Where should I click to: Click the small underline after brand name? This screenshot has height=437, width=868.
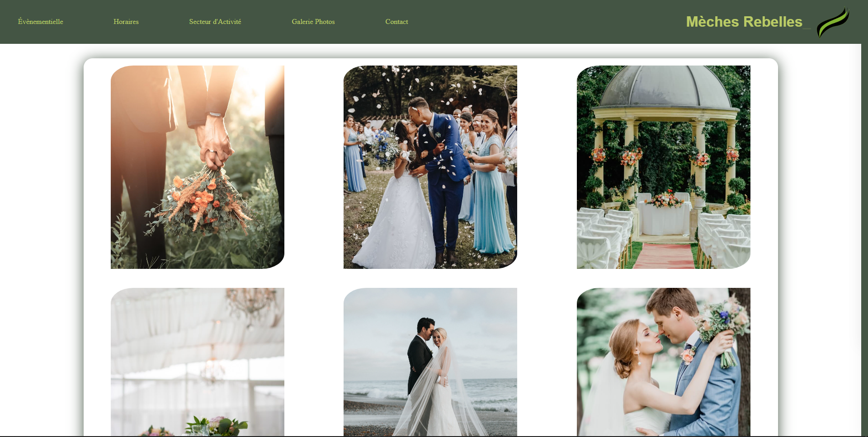point(807,28)
